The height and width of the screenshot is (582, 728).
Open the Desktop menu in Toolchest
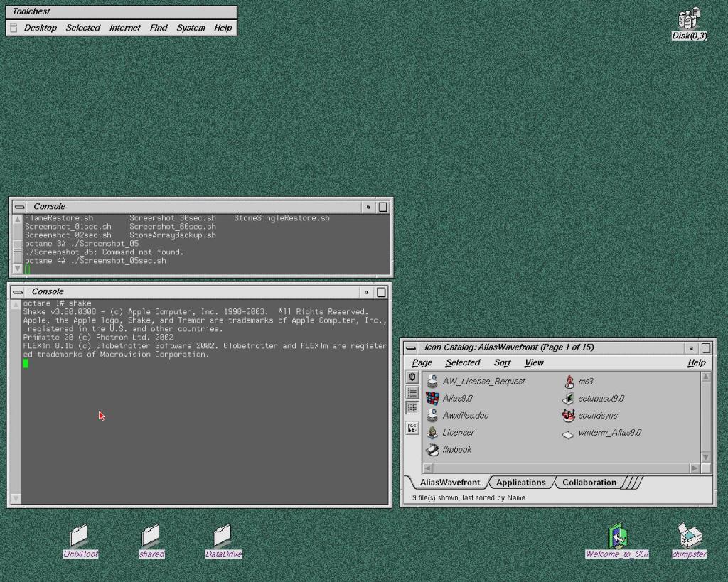41,28
